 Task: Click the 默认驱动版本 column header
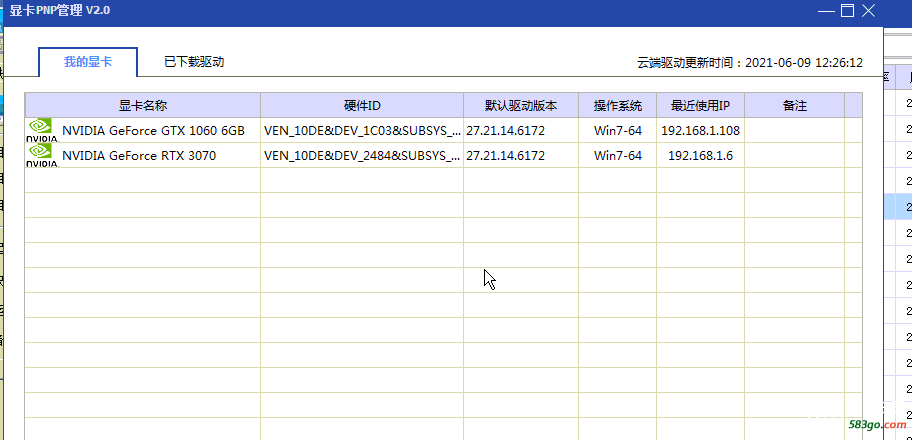click(521, 105)
